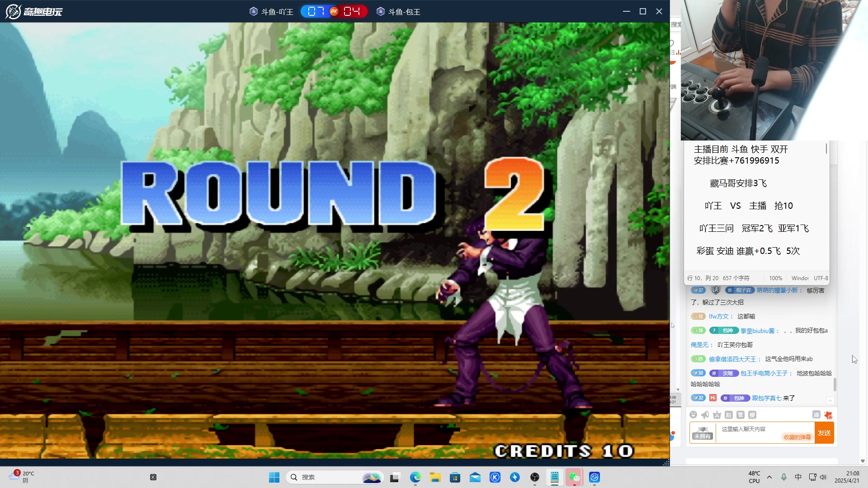The width and height of the screenshot is (868, 488).
Task: Click player name 斗鱼-包王 in title bar
Action: coord(404,12)
